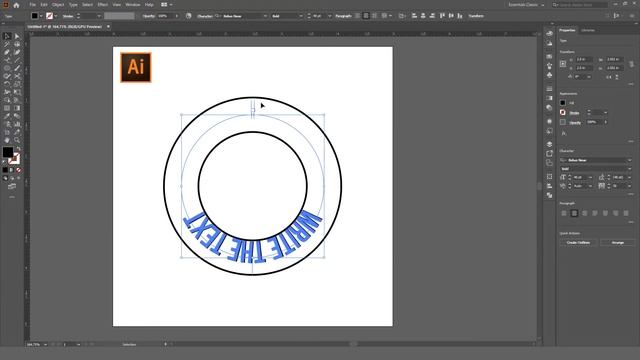Select the Magic Wand tool
This screenshot has width=640, height=360.
coord(7,44)
